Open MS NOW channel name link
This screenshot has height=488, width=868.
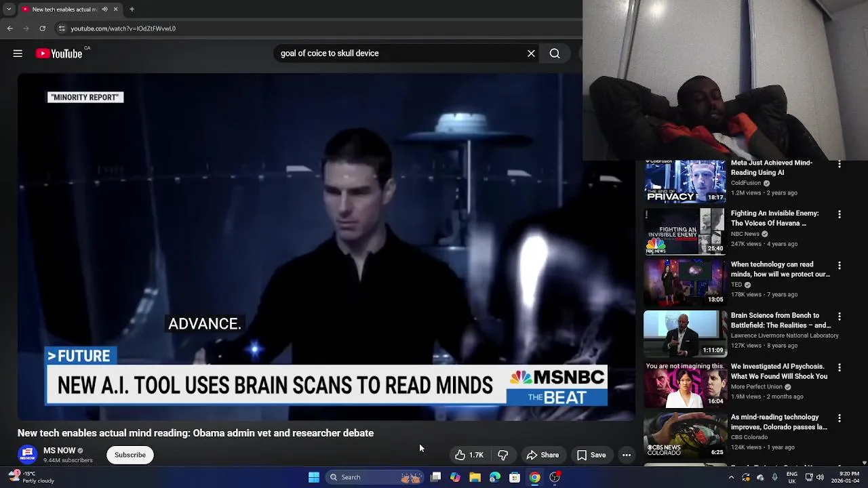point(60,450)
